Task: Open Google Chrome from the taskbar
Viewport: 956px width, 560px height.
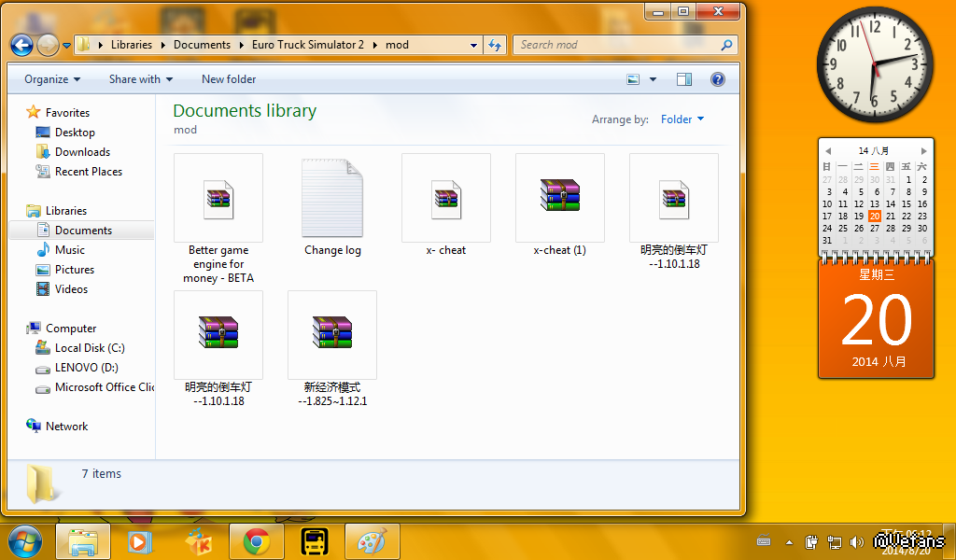Action: (x=257, y=541)
